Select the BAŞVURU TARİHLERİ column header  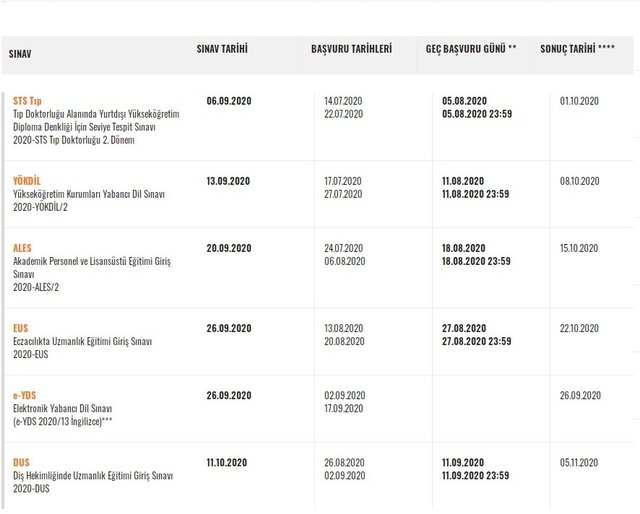tap(351, 48)
